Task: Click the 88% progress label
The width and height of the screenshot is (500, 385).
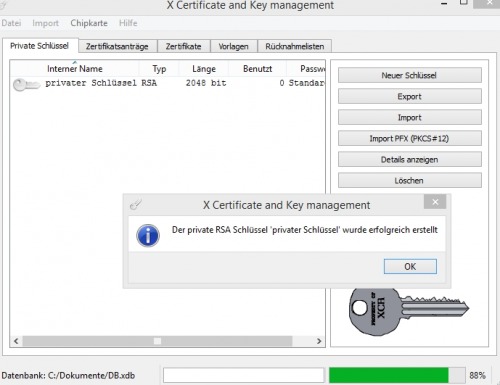Action: tap(477, 375)
